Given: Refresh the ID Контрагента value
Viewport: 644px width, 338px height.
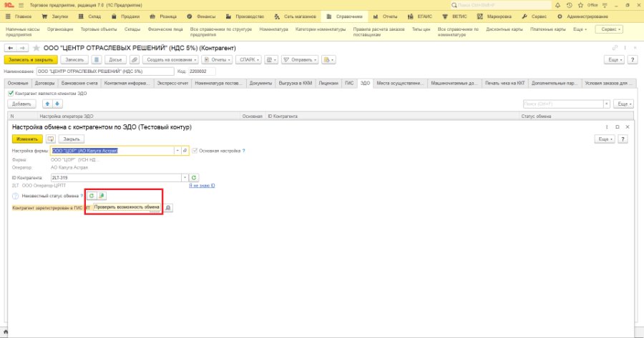Looking at the screenshot, I should click(x=194, y=178).
